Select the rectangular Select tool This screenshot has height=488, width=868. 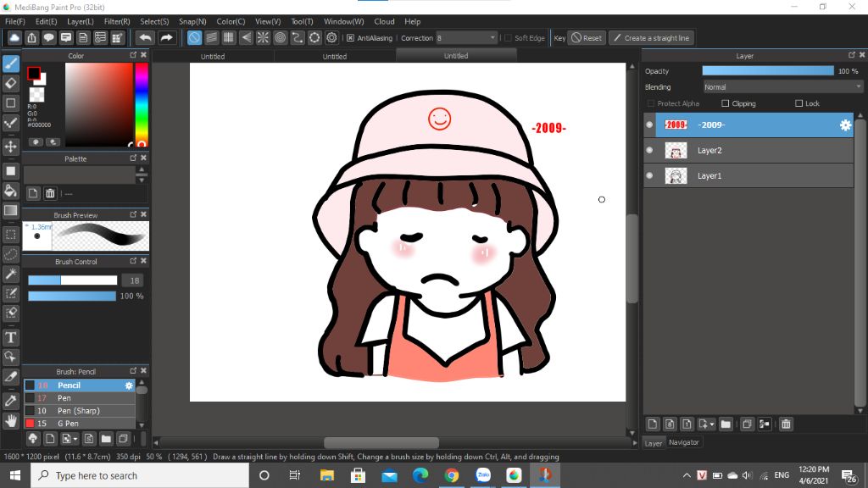[10, 235]
